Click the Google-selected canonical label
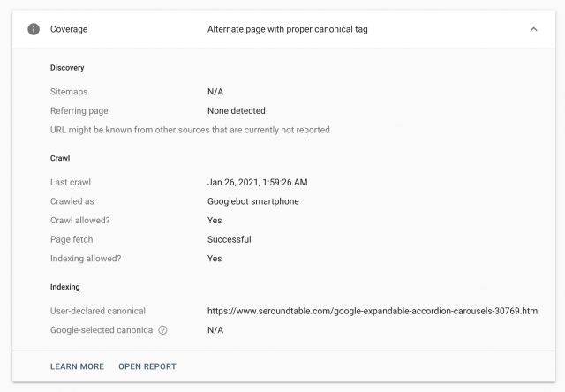This screenshot has width=565, height=392. pyautogui.click(x=102, y=330)
